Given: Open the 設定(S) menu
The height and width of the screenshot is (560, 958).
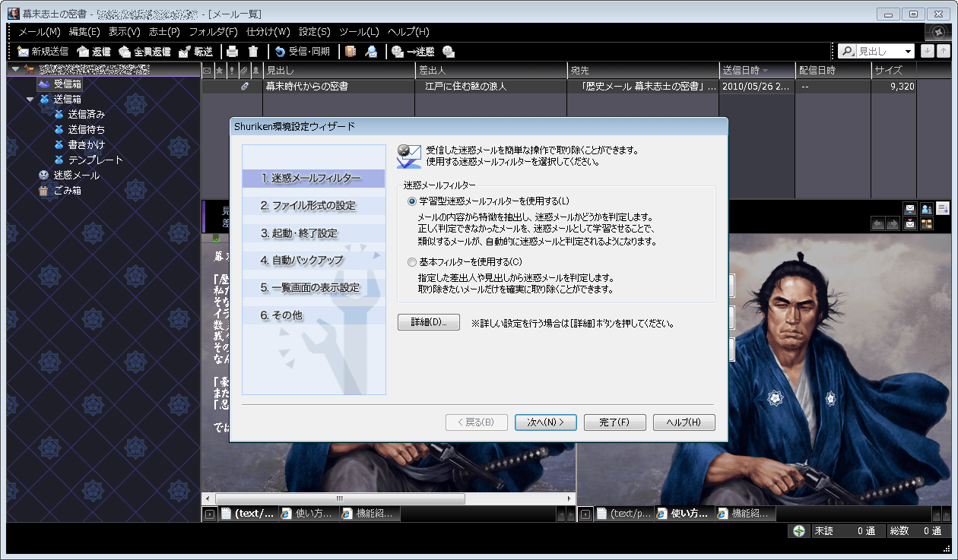Looking at the screenshot, I should 314,32.
